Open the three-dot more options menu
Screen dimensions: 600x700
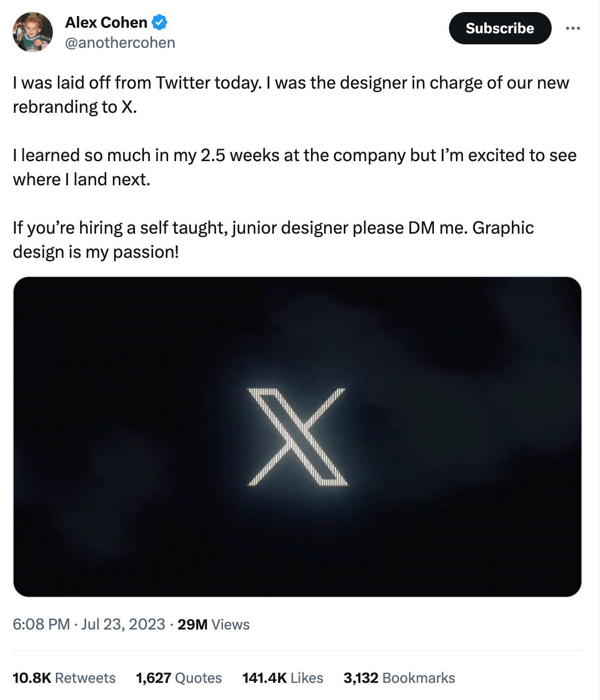[573, 28]
